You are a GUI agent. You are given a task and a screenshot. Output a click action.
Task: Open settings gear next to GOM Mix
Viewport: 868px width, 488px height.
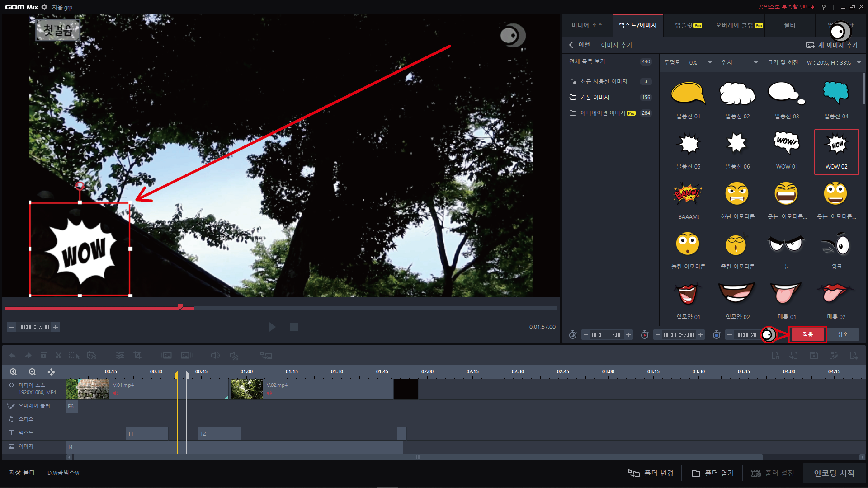point(44,7)
